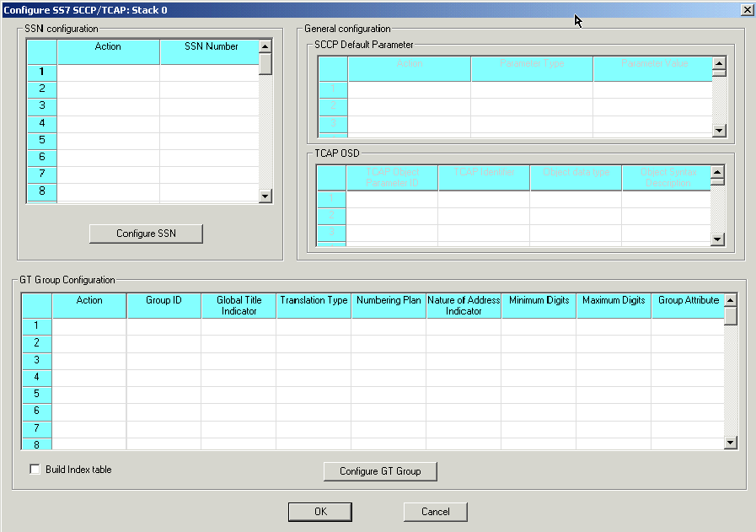This screenshot has height=532, width=756.
Task: Click the Configure SSN button
Action: click(x=146, y=234)
